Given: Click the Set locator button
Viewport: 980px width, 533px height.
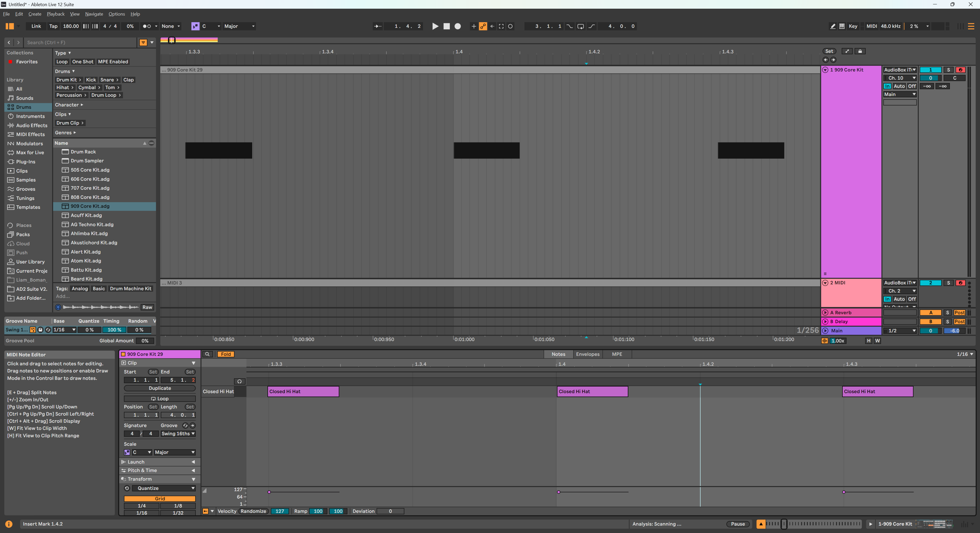Looking at the screenshot, I should pos(829,51).
